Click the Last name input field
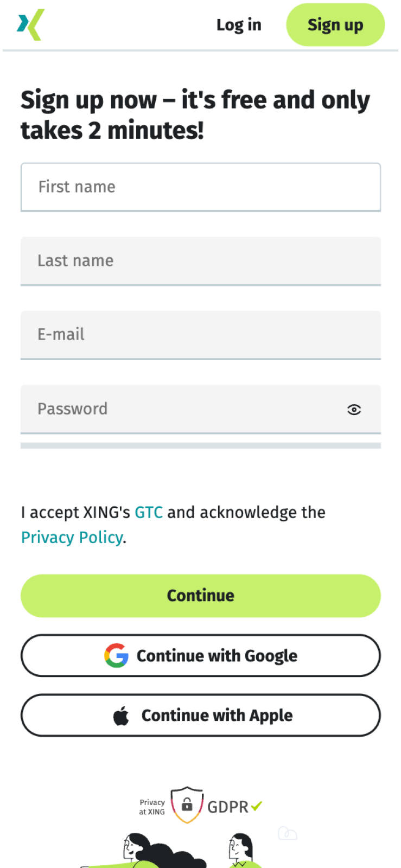This screenshot has height=868, width=401. click(201, 260)
